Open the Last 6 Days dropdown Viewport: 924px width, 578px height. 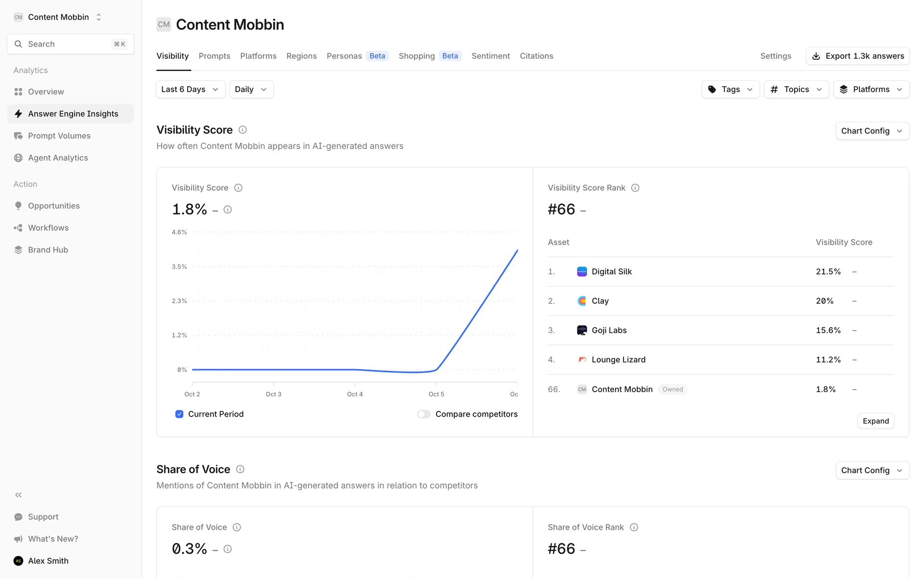[x=190, y=90]
